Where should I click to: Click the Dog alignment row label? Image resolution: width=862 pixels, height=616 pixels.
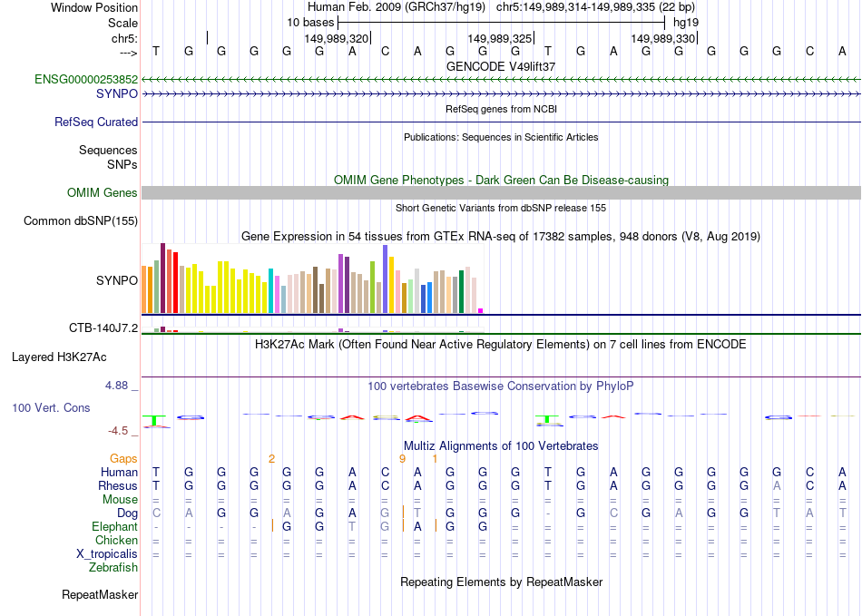tap(128, 513)
